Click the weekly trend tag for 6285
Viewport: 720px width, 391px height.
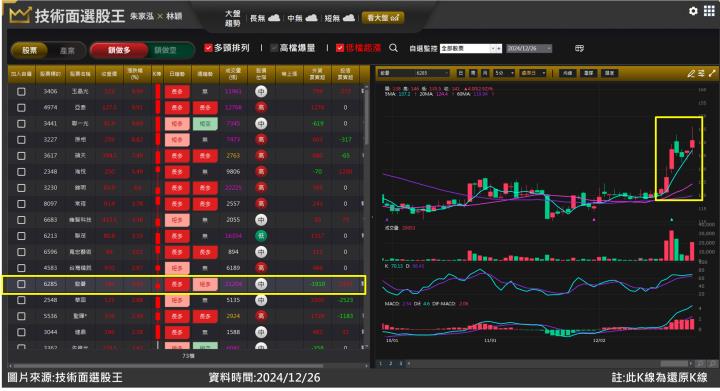[x=205, y=284]
